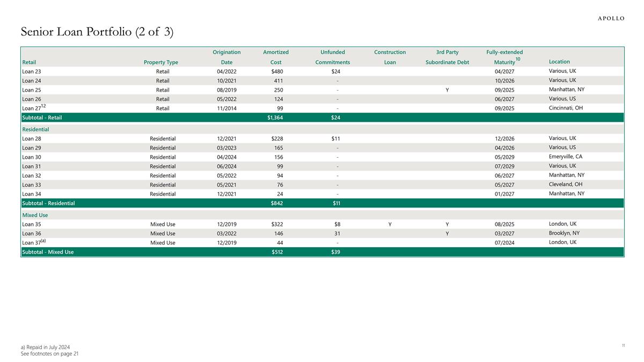Select the Loan 30 row label
Image resolution: width=644 pixels, height=362 pixels.
click(x=32, y=157)
